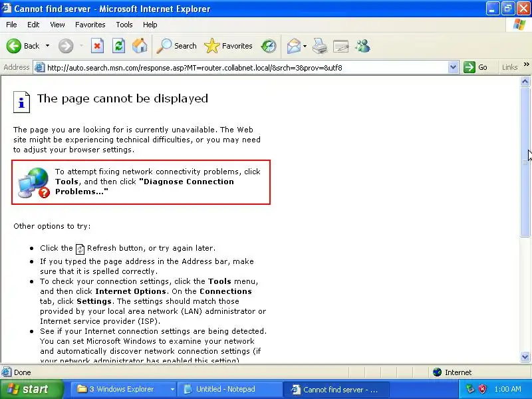This screenshot has height=399, width=532.
Task: Click the Stop loading icon
Action: (97, 46)
